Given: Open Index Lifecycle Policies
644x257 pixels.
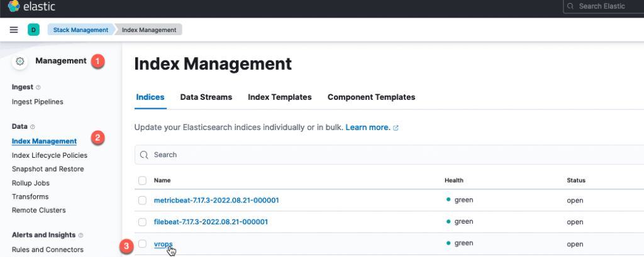Looking at the screenshot, I should [50, 155].
